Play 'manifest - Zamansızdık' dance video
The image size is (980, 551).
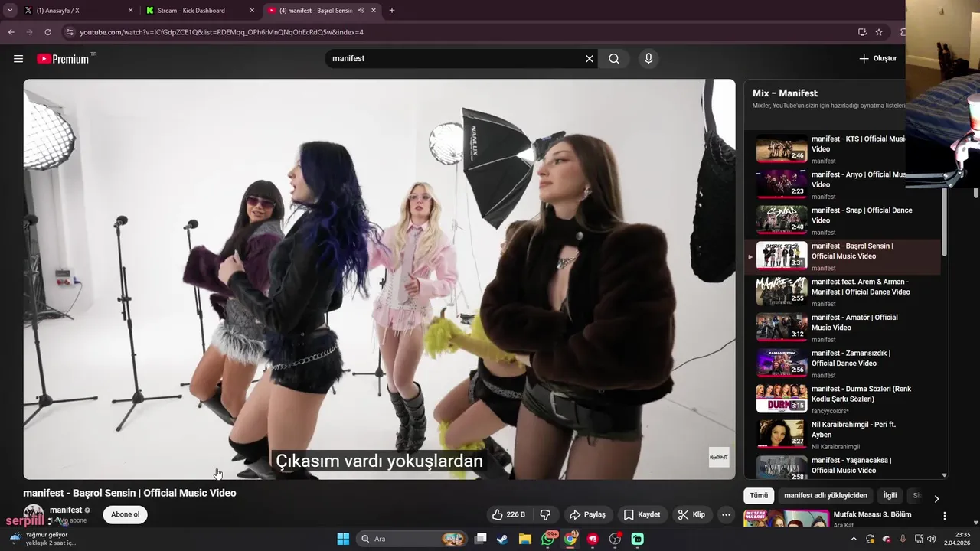[x=842, y=363]
